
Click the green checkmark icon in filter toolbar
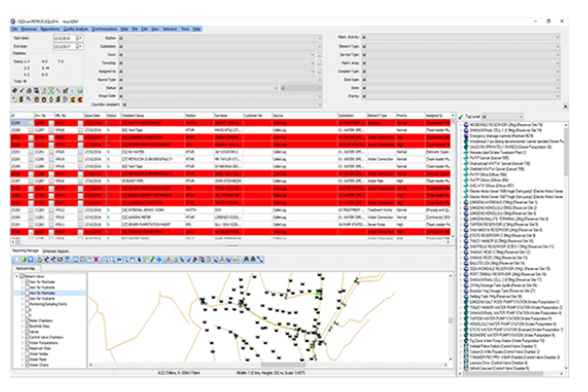[x=21, y=91]
